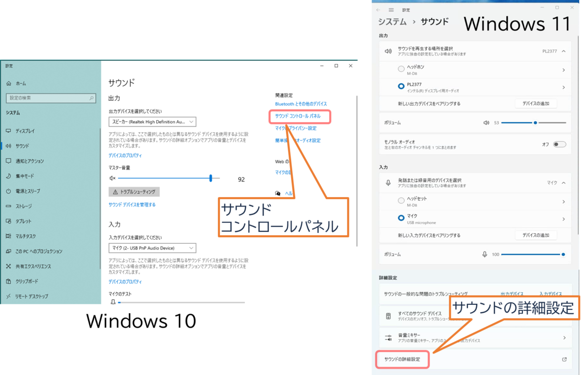Open ヘッドセット input properties chevron
Image resolution: width=588 pixels, height=375 pixels.
click(x=564, y=201)
